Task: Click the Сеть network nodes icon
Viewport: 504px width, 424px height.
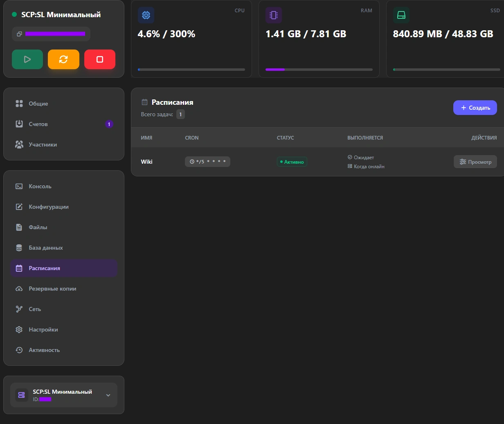Action: click(x=19, y=309)
